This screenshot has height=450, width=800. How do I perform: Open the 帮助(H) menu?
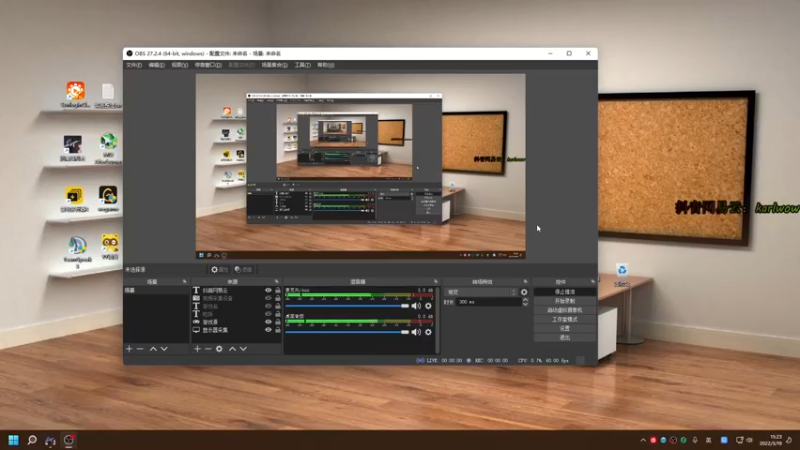click(x=326, y=65)
